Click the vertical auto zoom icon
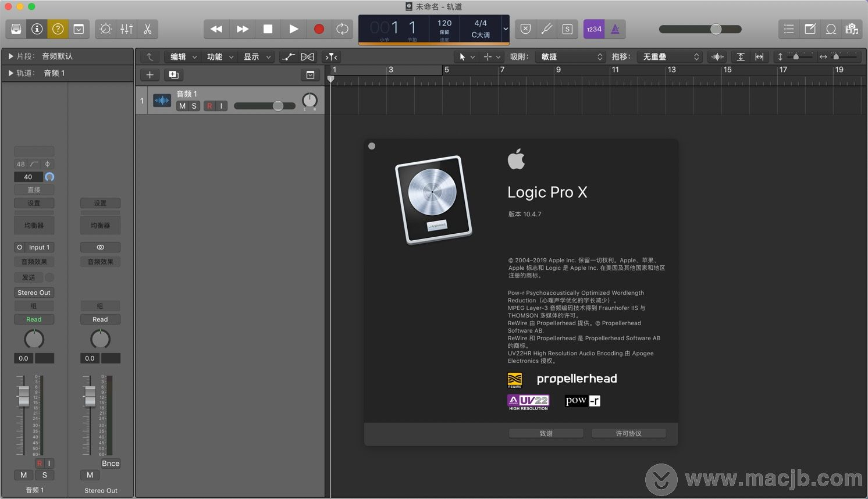The image size is (868, 499). coord(741,56)
